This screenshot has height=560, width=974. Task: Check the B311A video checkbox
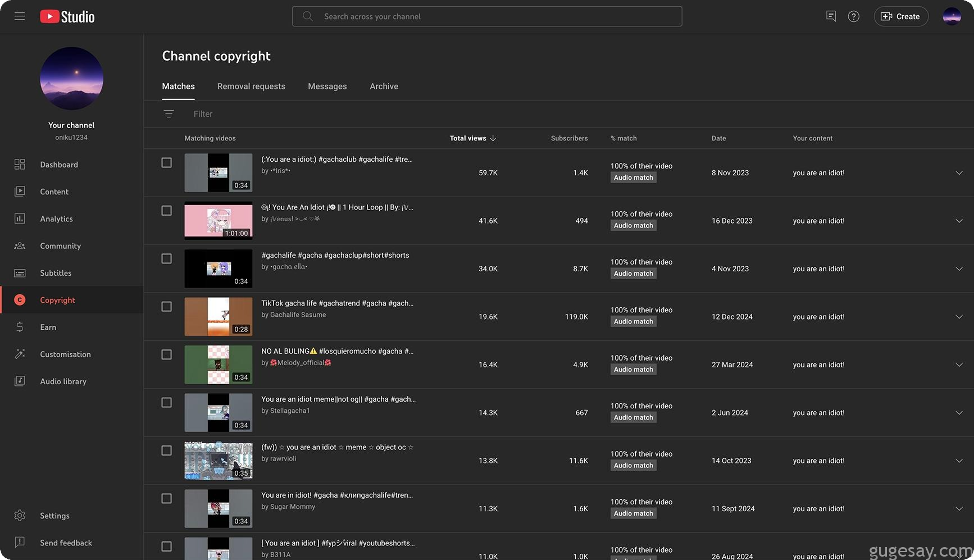tap(167, 547)
